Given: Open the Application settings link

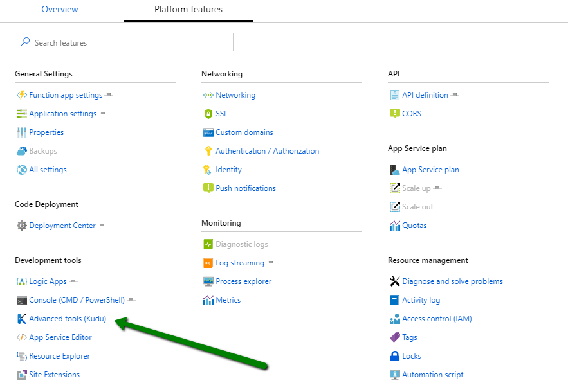Looking at the screenshot, I should [x=62, y=114].
